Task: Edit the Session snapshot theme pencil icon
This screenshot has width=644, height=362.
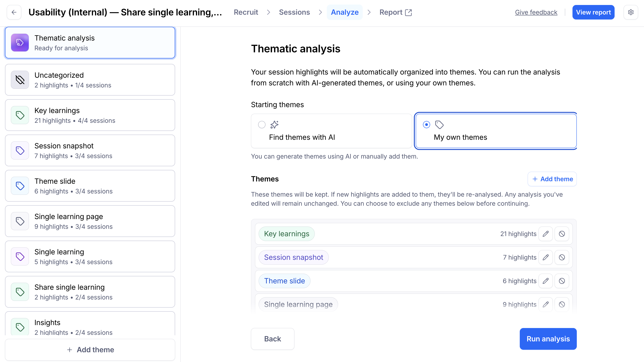Action: (546, 257)
